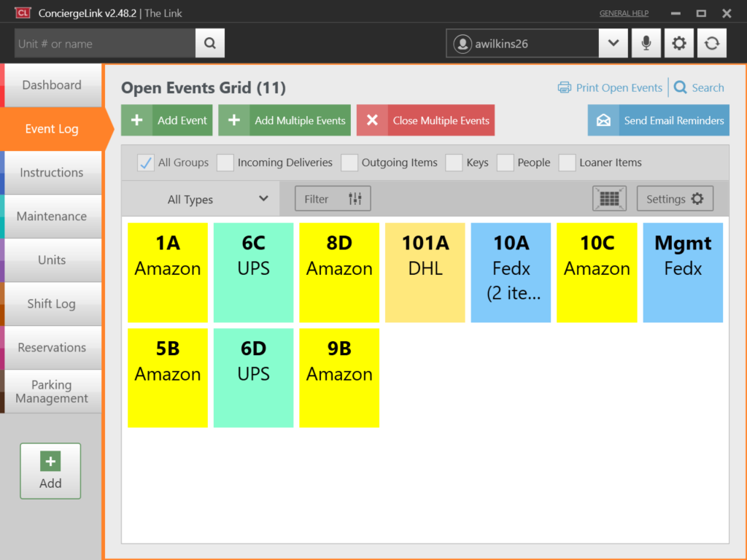Image resolution: width=747 pixels, height=560 pixels.
Task: Open the 6D UPS event tile
Action: coord(253,378)
